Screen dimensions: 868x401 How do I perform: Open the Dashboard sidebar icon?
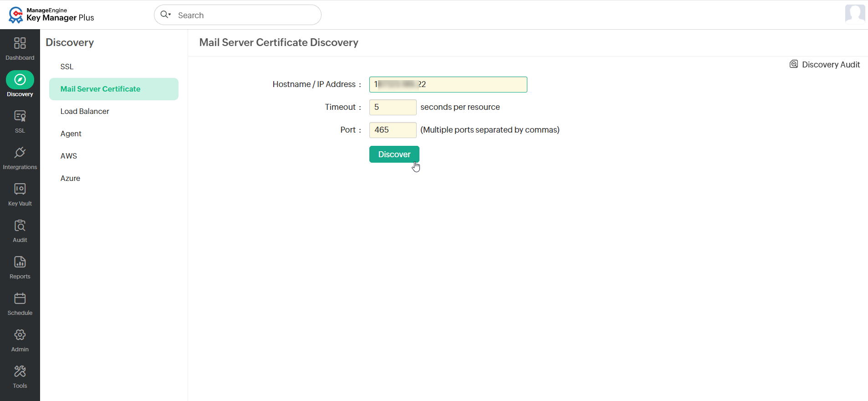click(x=20, y=43)
